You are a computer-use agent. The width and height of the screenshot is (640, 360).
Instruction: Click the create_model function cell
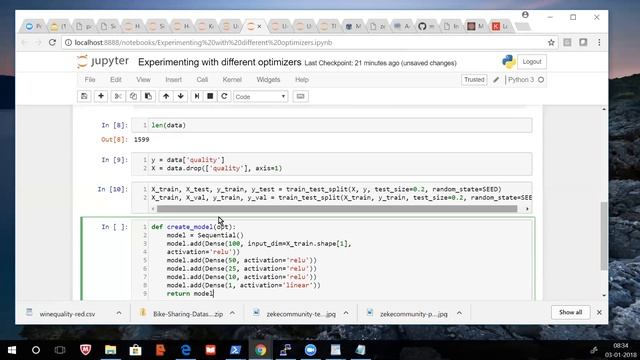tap(331, 260)
